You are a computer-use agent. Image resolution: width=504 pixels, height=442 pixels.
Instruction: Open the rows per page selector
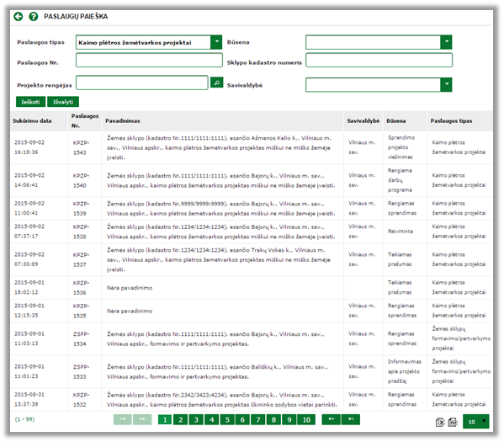[475, 422]
